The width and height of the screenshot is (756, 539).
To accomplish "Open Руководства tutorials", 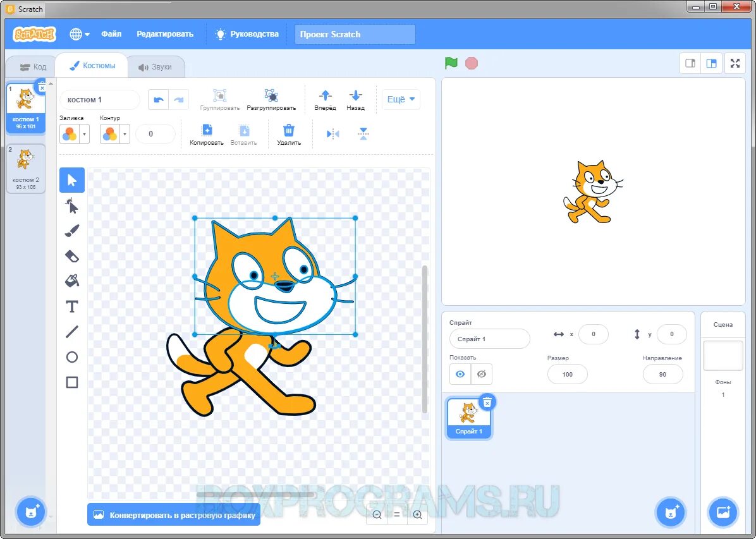I will point(247,34).
